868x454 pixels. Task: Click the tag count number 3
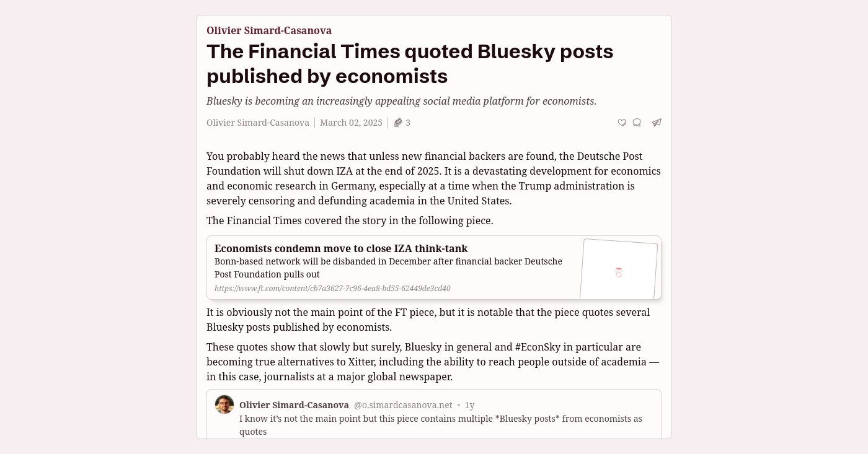pyautogui.click(x=408, y=123)
